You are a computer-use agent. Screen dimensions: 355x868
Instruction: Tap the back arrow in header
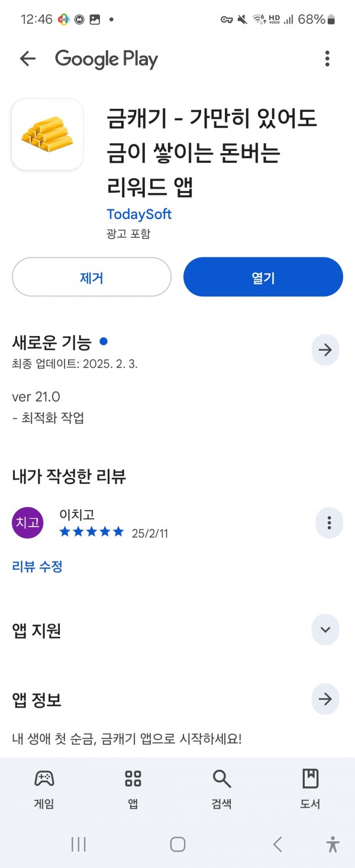(x=28, y=59)
